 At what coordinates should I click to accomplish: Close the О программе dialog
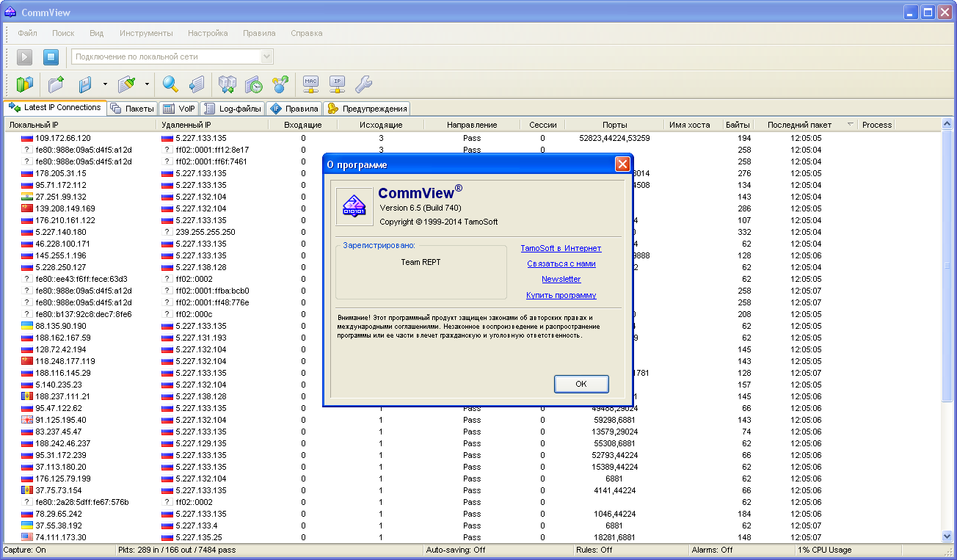(x=622, y=164)
